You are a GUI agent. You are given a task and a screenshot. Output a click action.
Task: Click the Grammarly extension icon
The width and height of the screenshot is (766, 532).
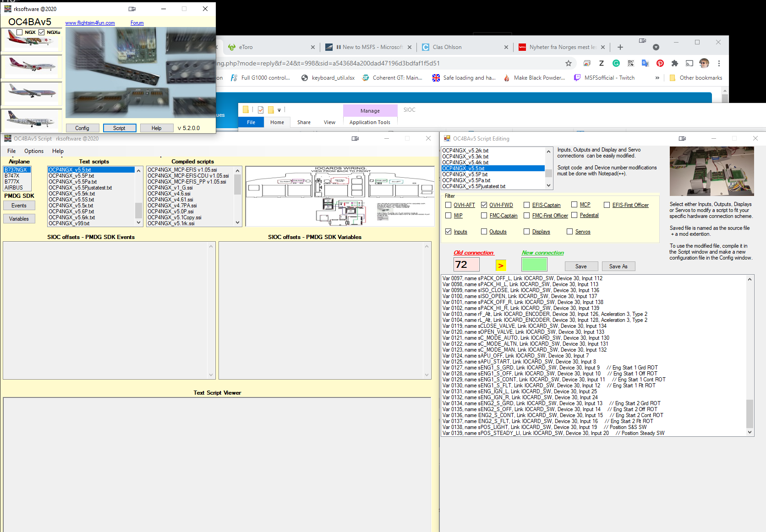point(616,63)
